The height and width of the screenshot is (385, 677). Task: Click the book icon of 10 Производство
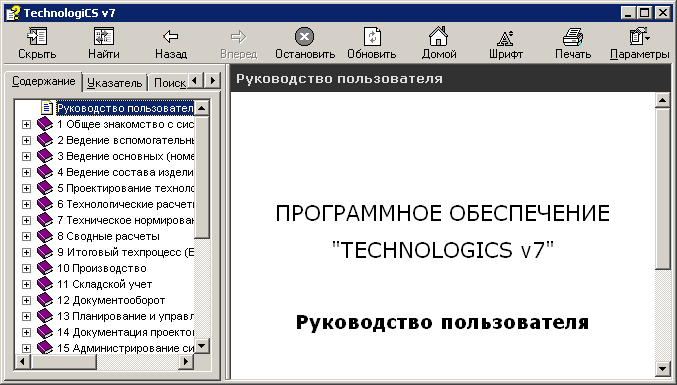click(44, 268)
